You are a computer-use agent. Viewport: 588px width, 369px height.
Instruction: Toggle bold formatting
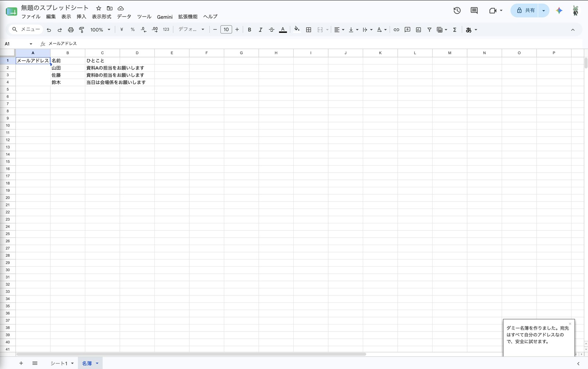[250, 30]
